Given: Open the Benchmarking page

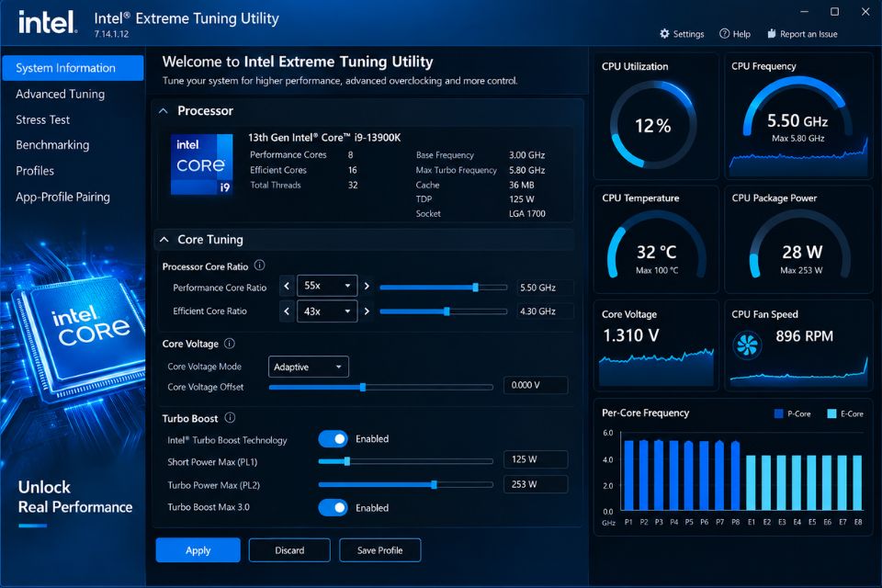Looking at the screenshot, I should 52,145.
